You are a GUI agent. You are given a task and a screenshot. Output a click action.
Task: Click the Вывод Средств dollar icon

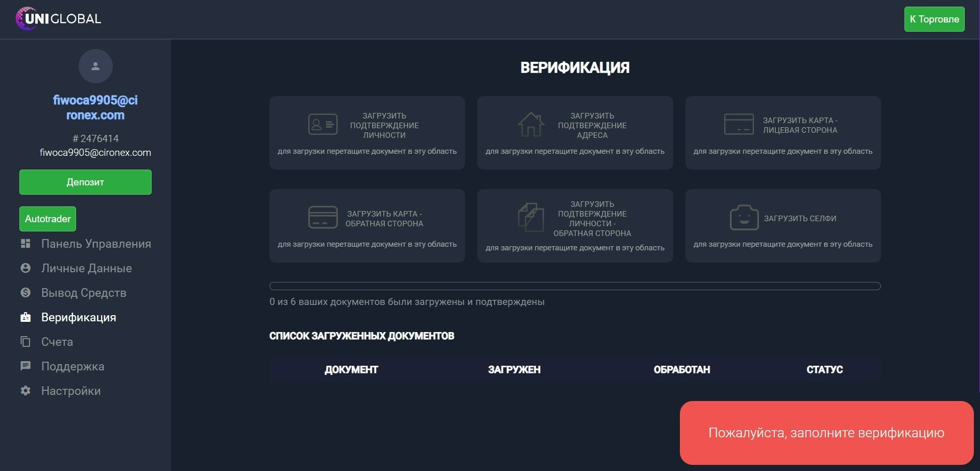pos(26,293)
